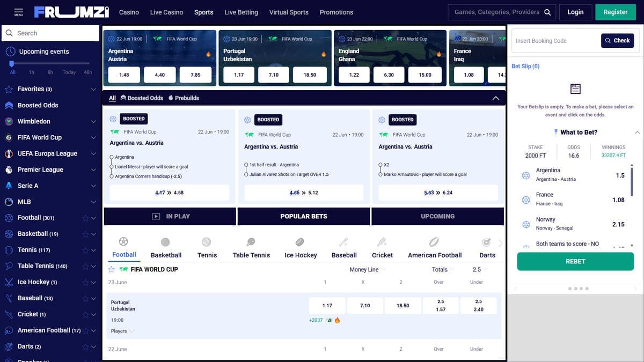Open Live Betting in the top menu

tap(241, 12)
